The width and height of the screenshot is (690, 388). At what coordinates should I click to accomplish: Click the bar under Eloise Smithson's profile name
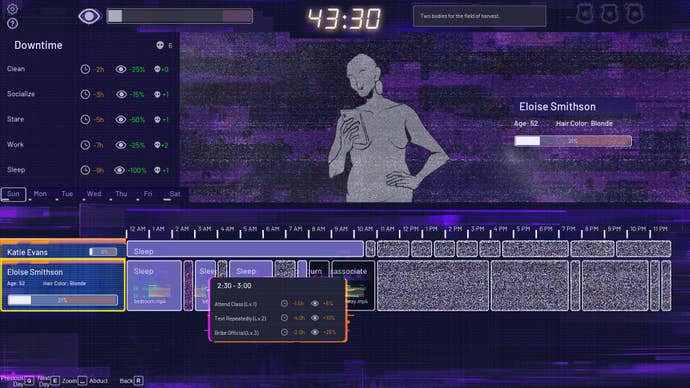pyautogui.click(x=573, y=141)
